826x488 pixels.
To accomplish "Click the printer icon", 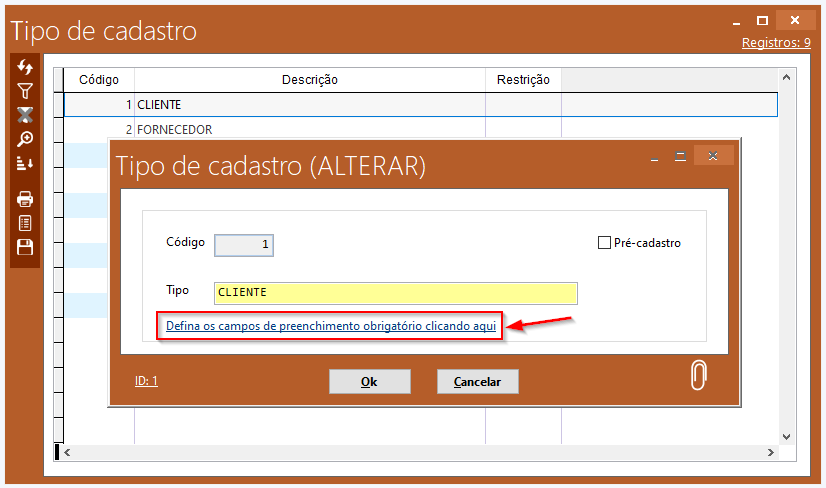I will coord(25,199).
